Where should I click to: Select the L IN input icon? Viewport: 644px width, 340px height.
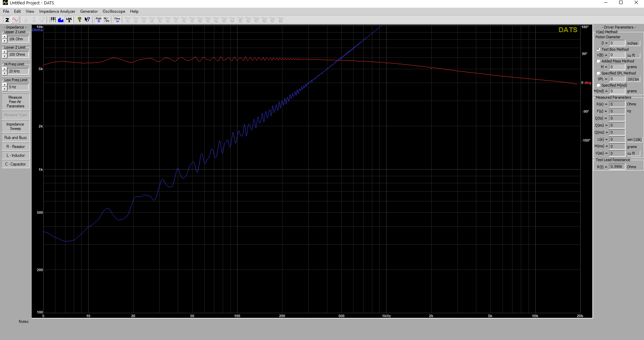pyautogui.click(x=26, y=20)
